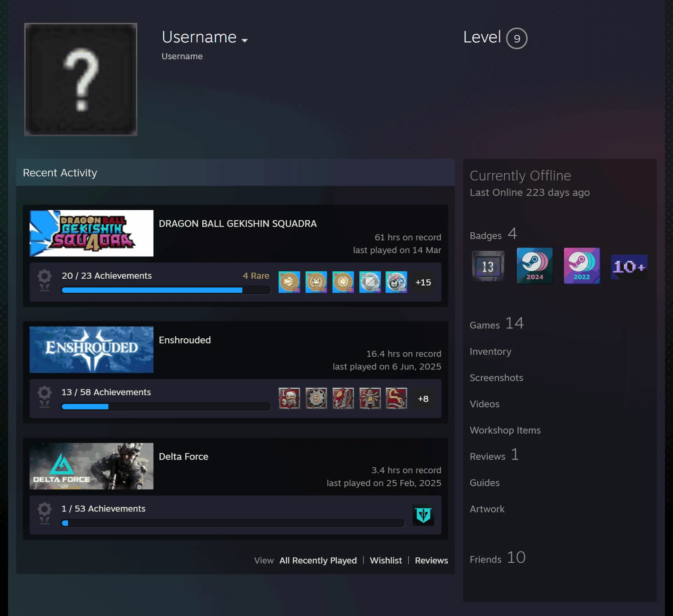Open the Artwork link

pos(487,509)
